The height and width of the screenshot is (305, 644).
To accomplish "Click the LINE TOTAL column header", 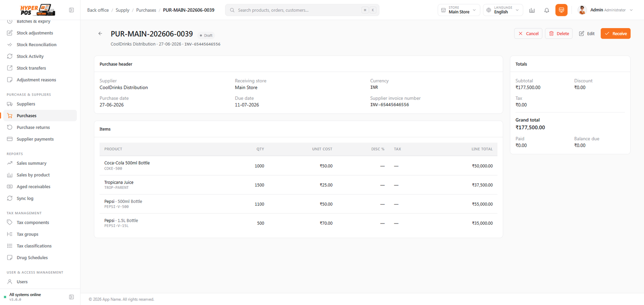I will [482, 149].
